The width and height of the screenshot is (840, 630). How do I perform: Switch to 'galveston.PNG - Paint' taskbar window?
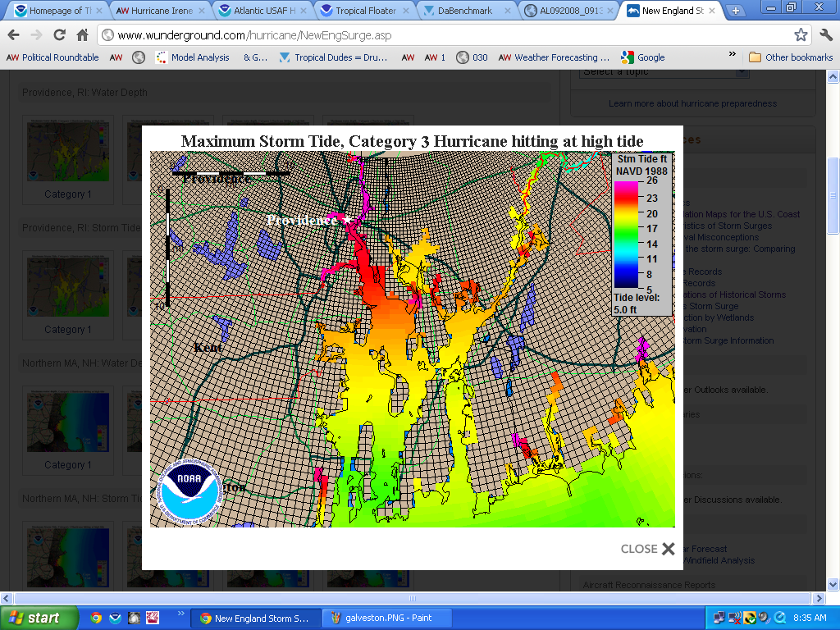tap(387, 619)
